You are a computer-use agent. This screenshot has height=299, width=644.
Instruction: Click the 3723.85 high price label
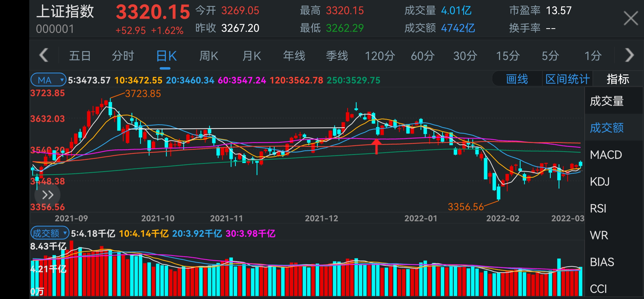[x=143, y=94]
